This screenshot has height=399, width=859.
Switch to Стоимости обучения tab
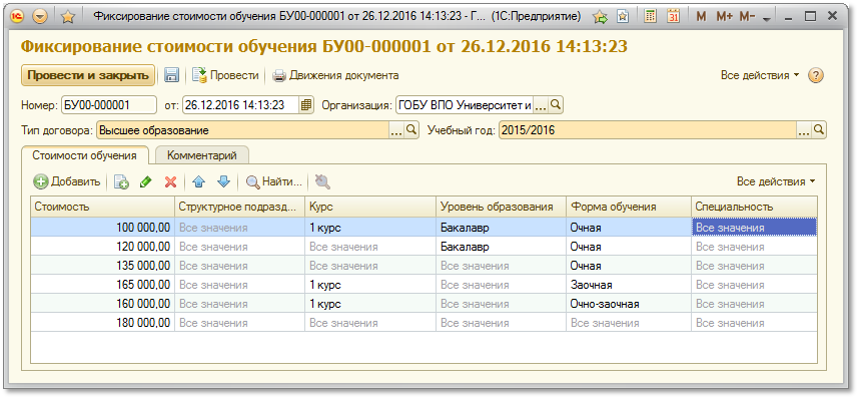(84, 155)
